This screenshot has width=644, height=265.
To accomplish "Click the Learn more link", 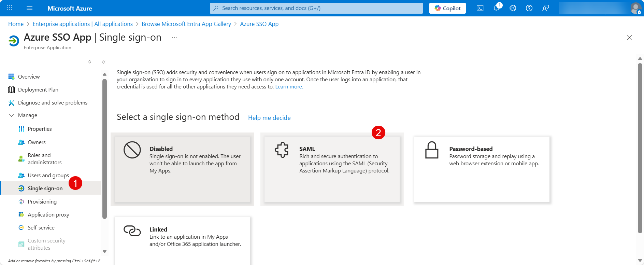I will 289,87.
